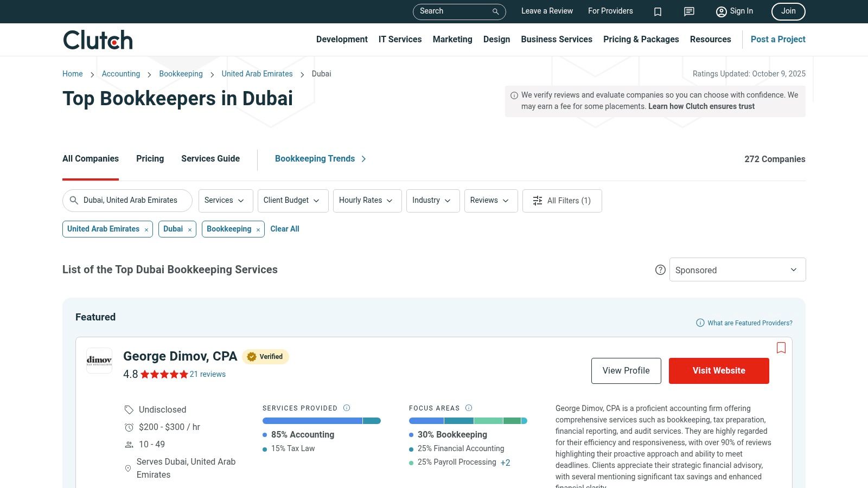This screenshot has height=488, width=868.
Task: Open the IT Services menu
Action: coord(400,39)
